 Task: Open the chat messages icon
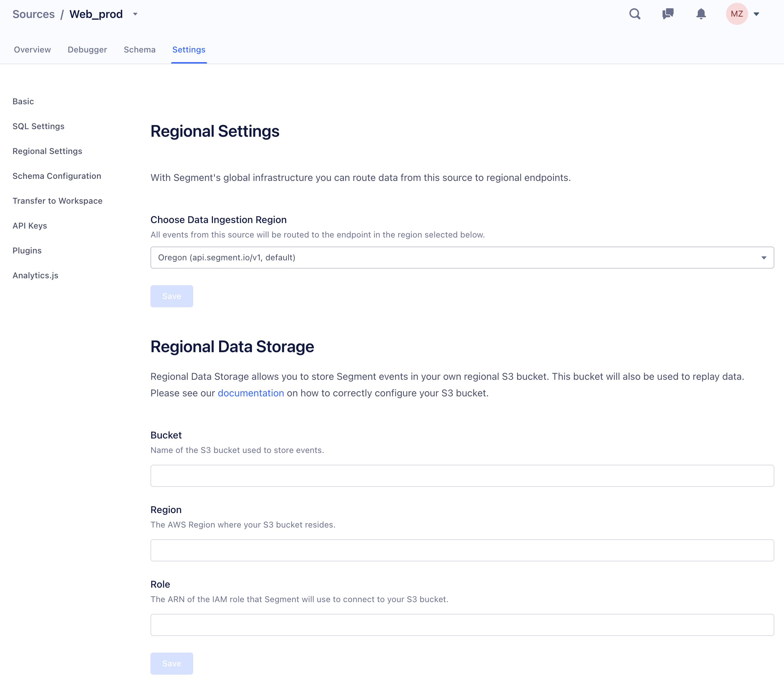click(667, 14)
